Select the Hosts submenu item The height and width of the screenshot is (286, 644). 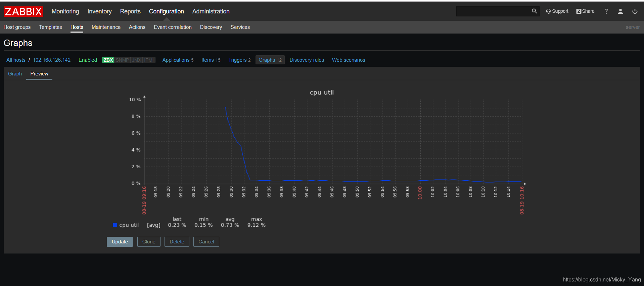pyautogui.click(x=77, y=27)
